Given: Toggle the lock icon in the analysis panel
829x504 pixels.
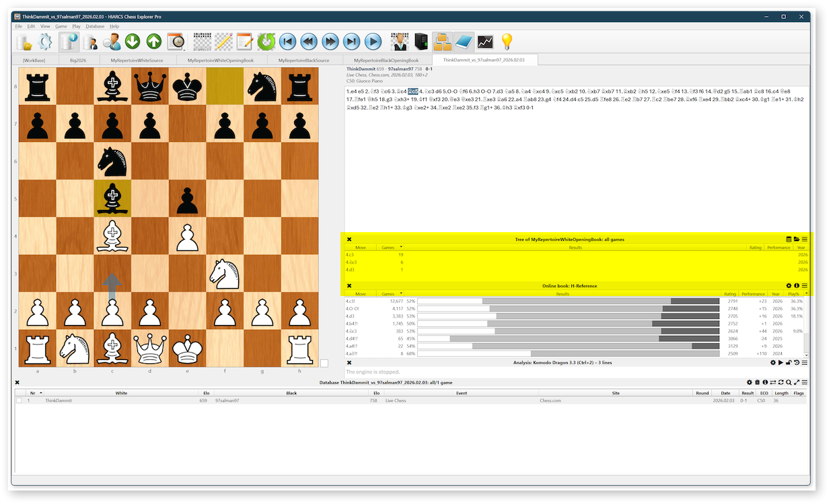Looking at the screenshot, I should (x=789, y=363).
